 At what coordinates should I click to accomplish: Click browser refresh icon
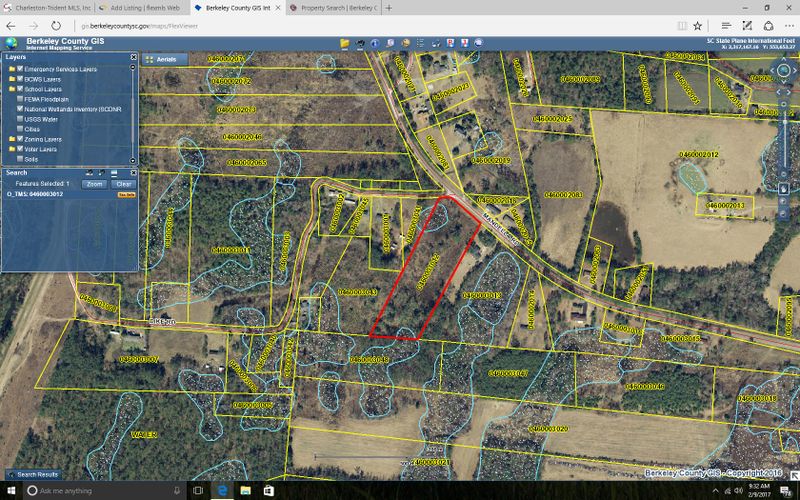point(56,26)
